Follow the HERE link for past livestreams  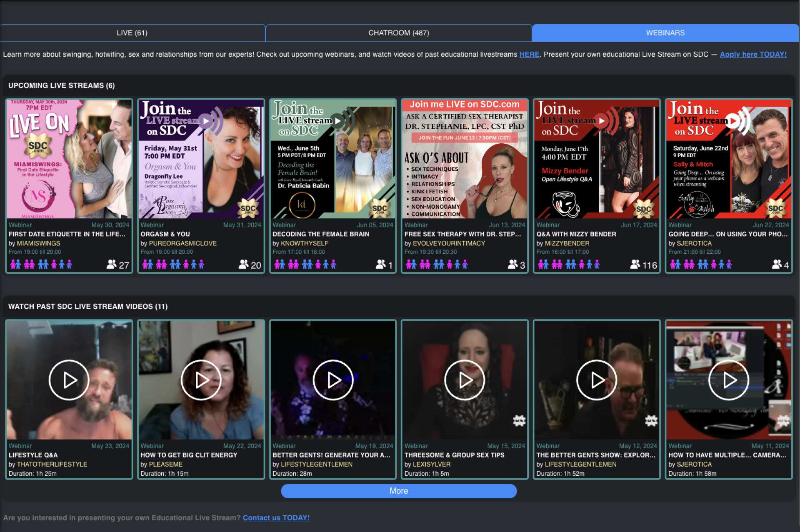point(529,55)
